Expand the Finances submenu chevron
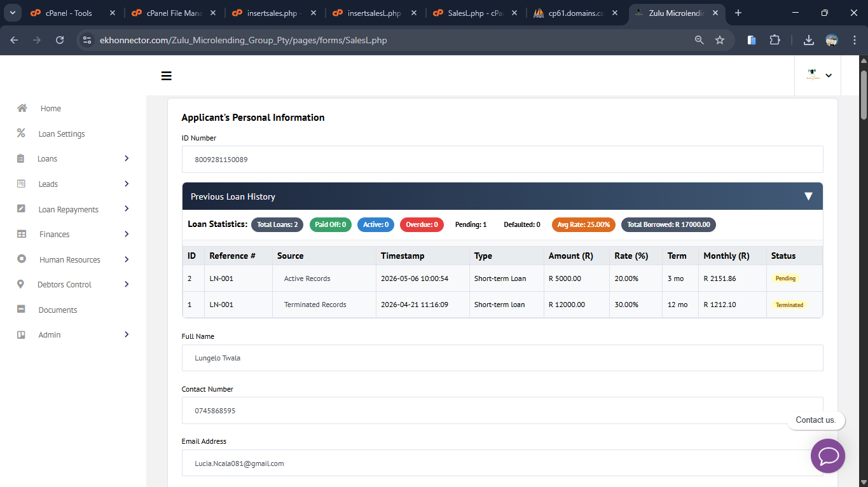This screenshot has width=868, height=487. pyautogui.click(x=127, y=234)
